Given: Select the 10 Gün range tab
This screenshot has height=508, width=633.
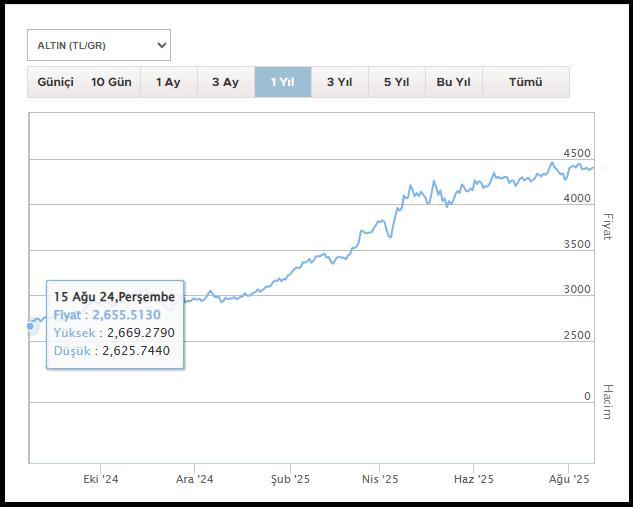Looking at the screenshot, I should (110, 82).
